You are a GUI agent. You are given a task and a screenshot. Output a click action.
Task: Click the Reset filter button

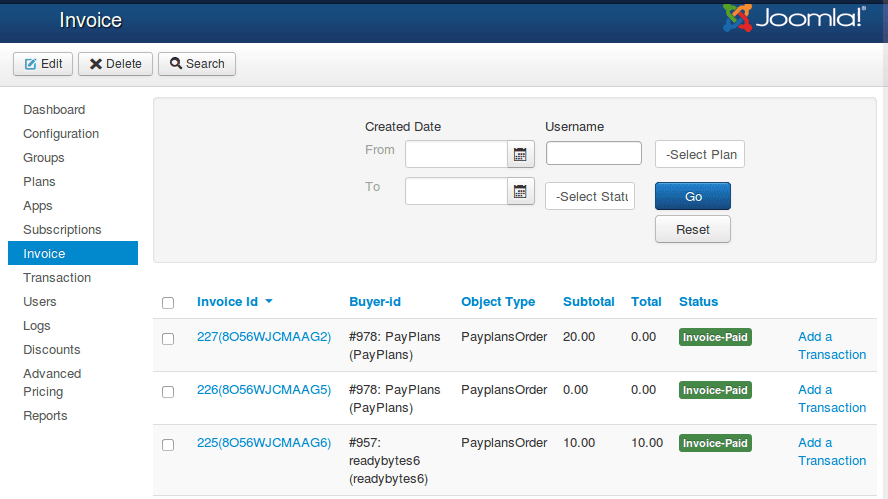(693, 229)
